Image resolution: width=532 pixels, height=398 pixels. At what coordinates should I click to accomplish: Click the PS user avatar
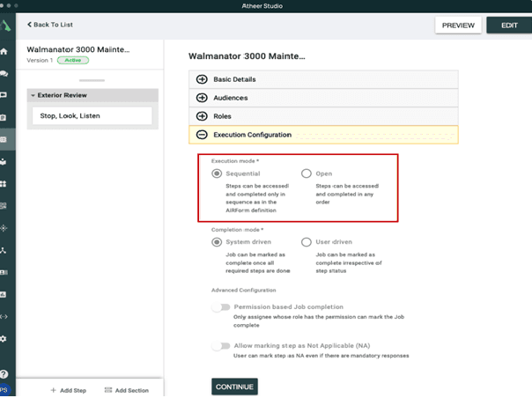(4, 390)
